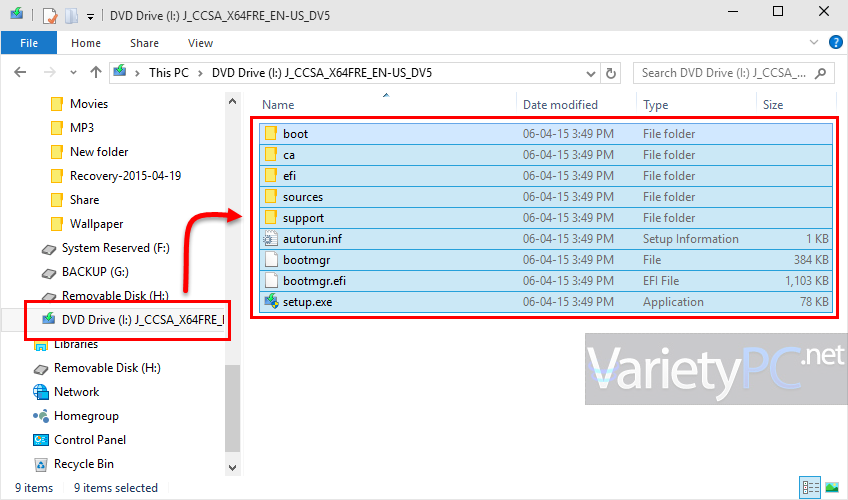The height and width of the screenshot is (500, 848).
Task: Sort by the Name column header
Action: 278,104
